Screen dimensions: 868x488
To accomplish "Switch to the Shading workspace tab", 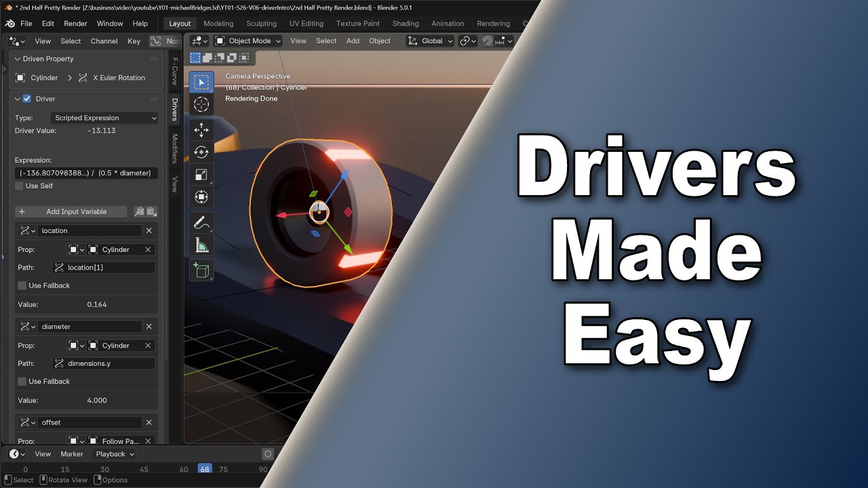I will 406,24.
